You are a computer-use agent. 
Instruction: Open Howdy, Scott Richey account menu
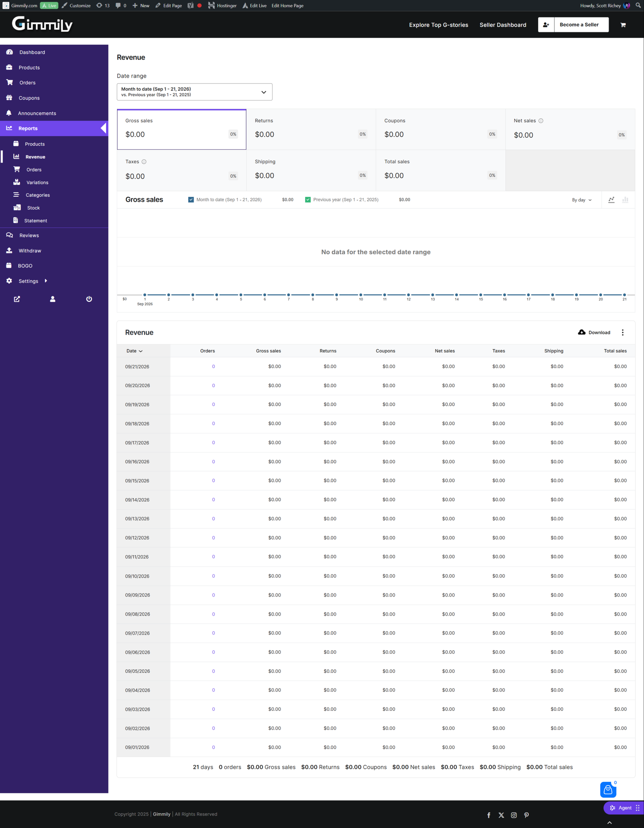click(605, 6)
